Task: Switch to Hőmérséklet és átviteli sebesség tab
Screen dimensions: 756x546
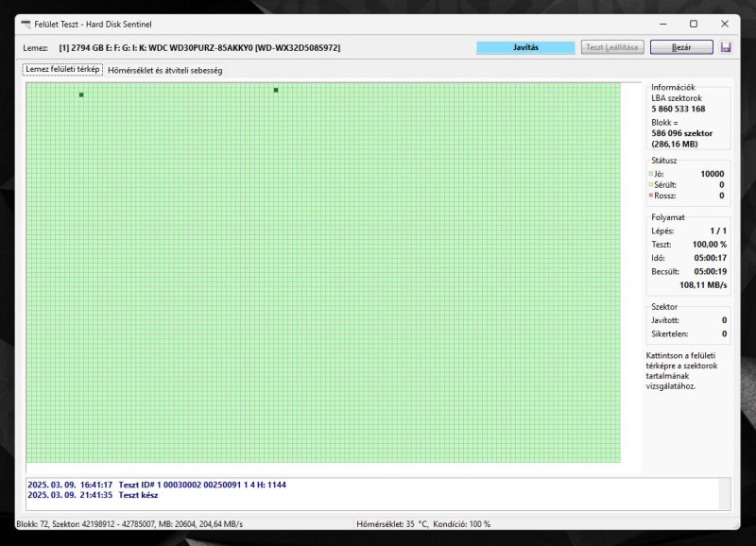Action: [164, 70]
